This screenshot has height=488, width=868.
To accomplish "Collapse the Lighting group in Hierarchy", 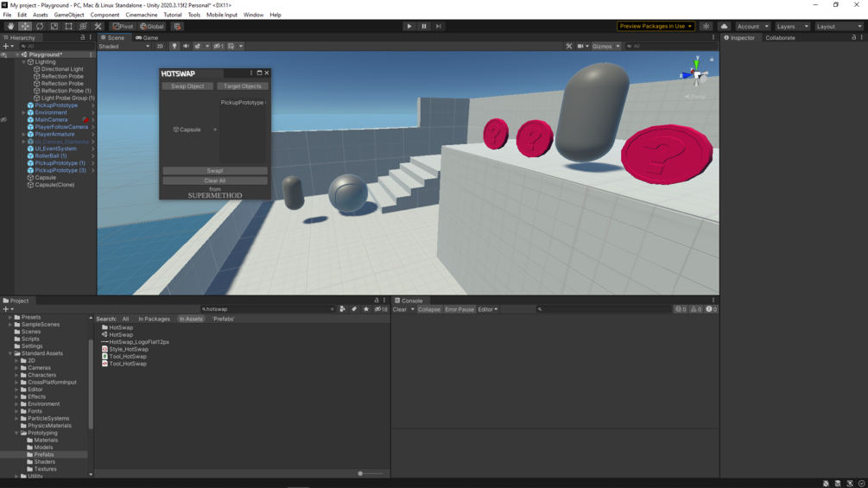I will click(24, 62).
